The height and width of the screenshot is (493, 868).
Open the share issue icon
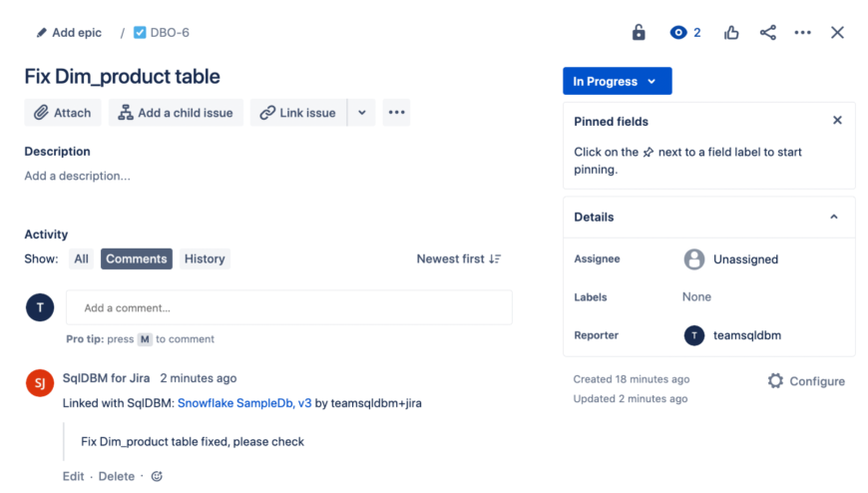[767, 32]
